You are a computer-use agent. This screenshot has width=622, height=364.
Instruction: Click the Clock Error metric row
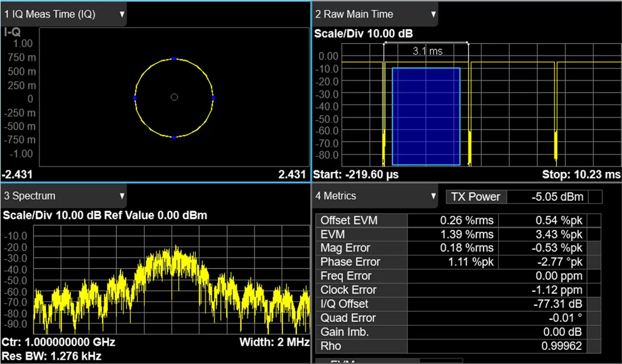pos(348,290)
